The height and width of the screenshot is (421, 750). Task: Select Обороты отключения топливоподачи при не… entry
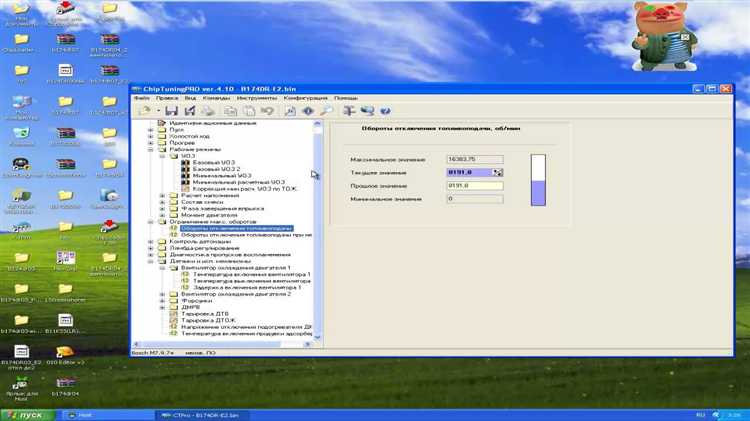[246, 235]
